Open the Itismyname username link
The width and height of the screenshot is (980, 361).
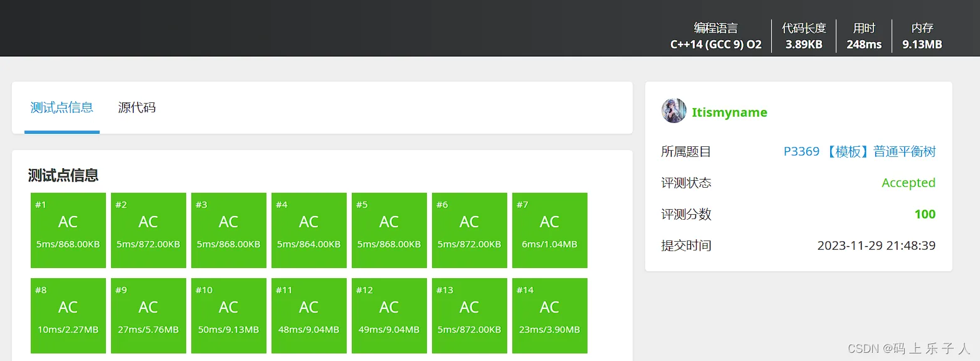point(729,112)
